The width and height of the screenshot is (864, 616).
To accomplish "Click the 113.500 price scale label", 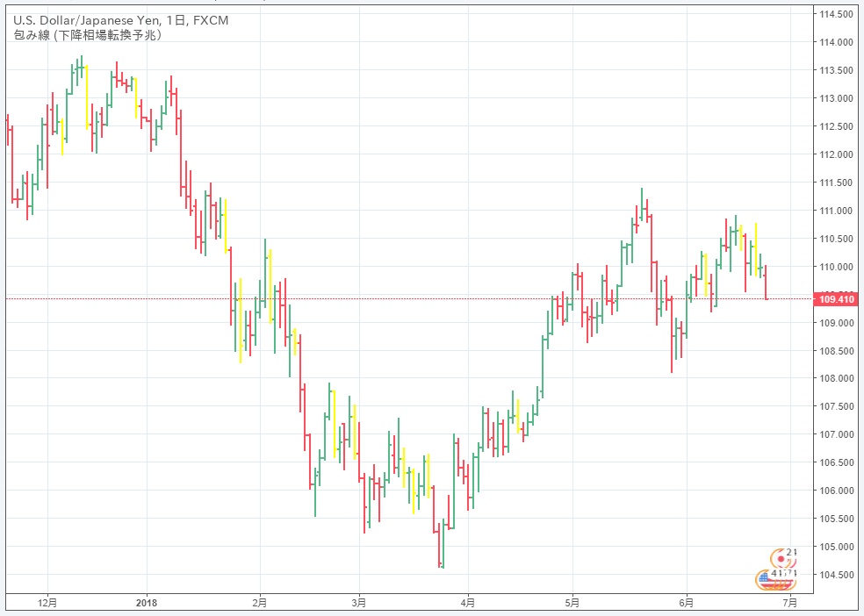I will (x=836, y=70).
